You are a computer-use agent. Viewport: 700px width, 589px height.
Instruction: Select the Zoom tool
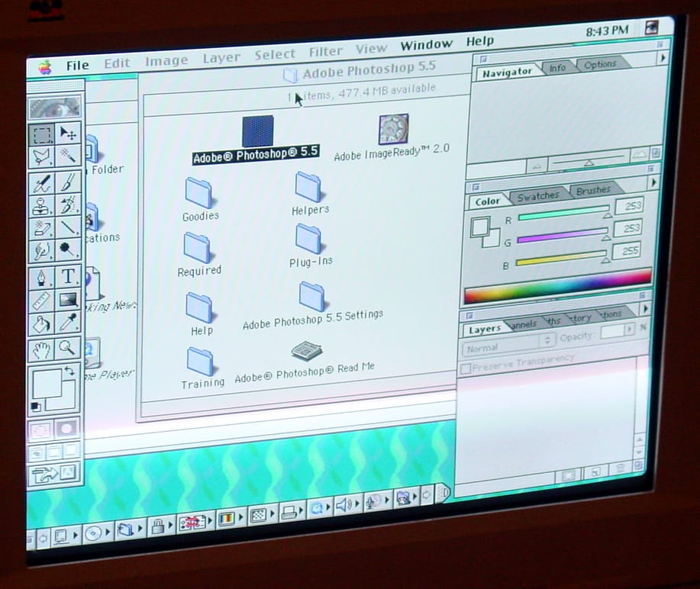[x=68, y=348]
